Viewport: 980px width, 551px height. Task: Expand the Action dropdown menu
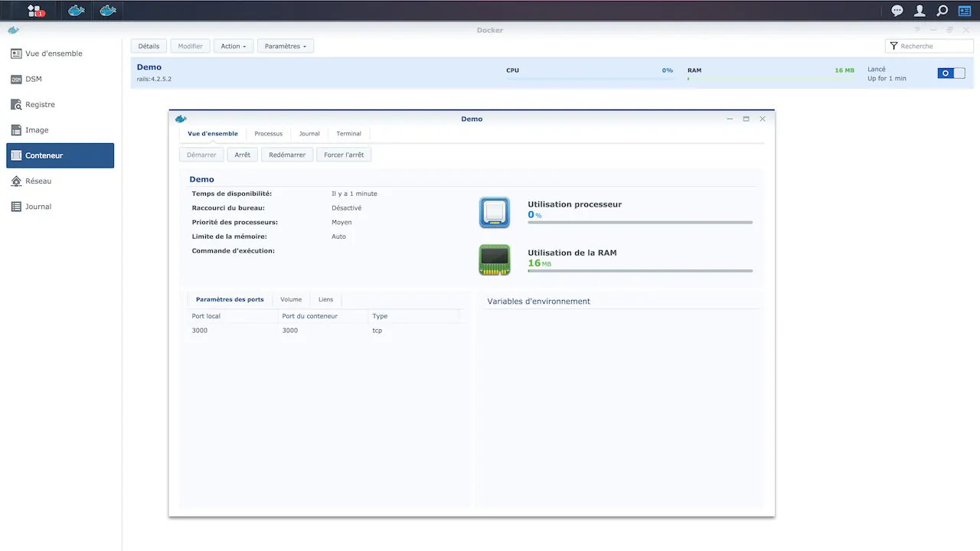(x=234, y=46)
